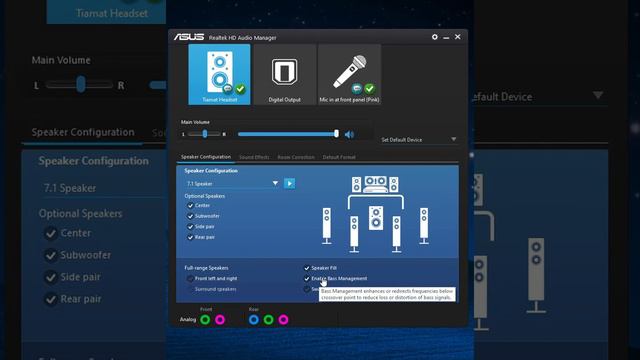Minimize the Realtek HD Audio Manager window
Image resolution: width=640 pixels, height=360 pixels.
[446, 37]
